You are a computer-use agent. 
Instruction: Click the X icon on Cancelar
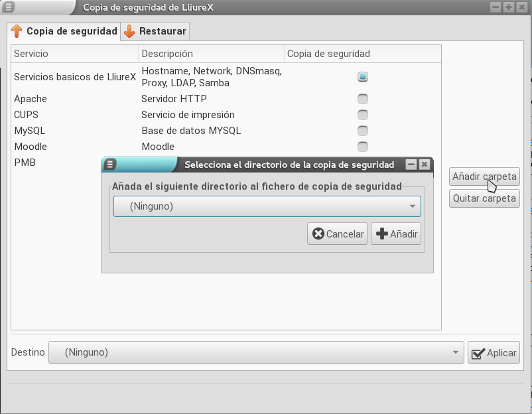[x=318, y=234]
